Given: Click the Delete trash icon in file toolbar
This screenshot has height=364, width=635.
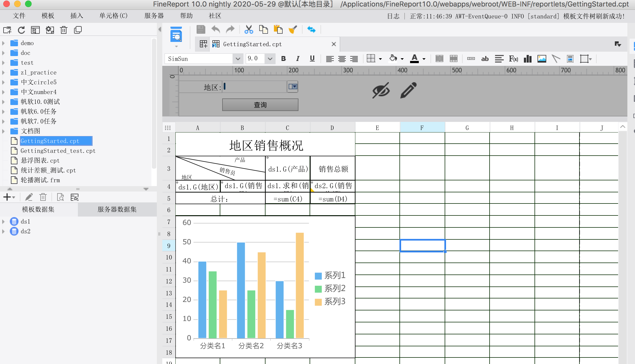Looking at the screenshot, I should click(x=64, y=30).
